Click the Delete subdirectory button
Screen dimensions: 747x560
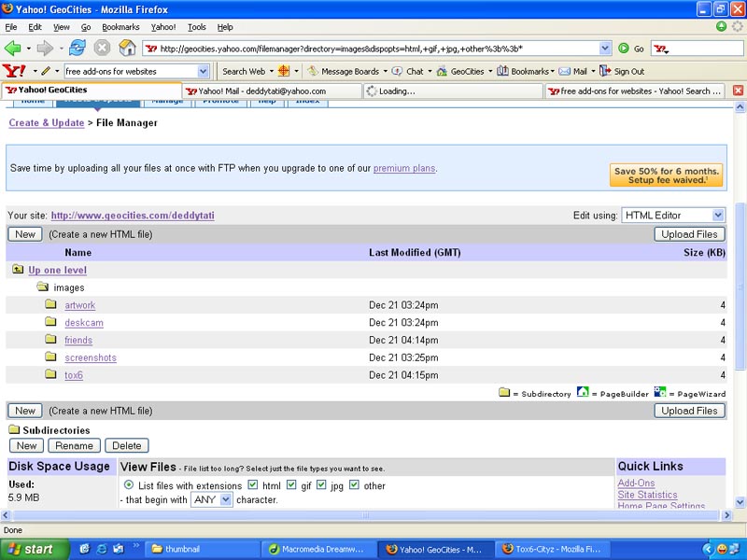pos(127,446)
